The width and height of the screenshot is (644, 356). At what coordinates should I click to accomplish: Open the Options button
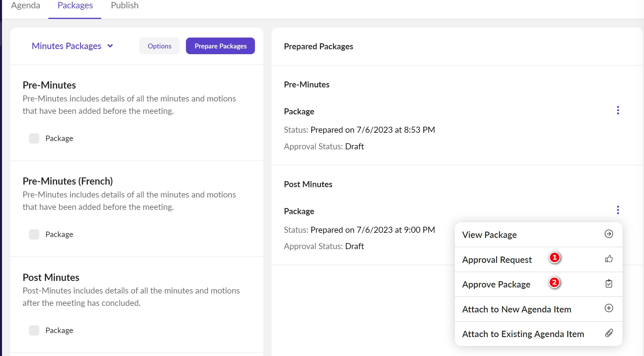coord(159,46)
